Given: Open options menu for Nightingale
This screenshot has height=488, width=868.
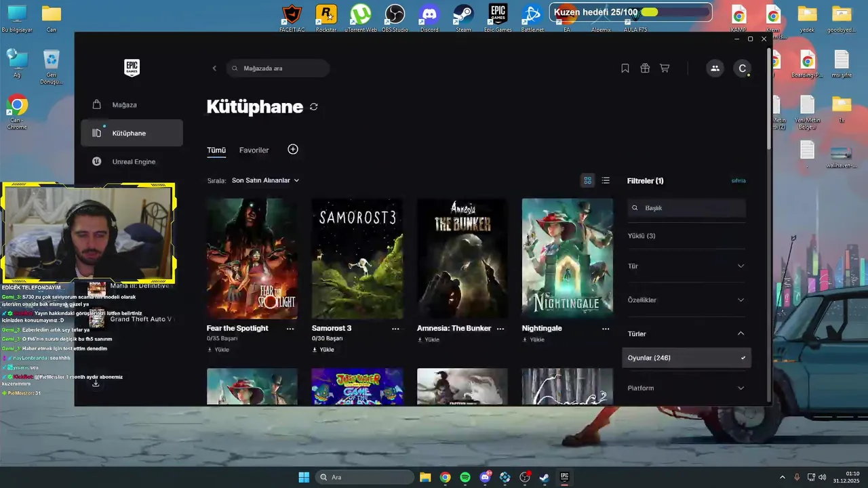Looking at the screenshot, I should pyautogui.click(x=606, y=329).
